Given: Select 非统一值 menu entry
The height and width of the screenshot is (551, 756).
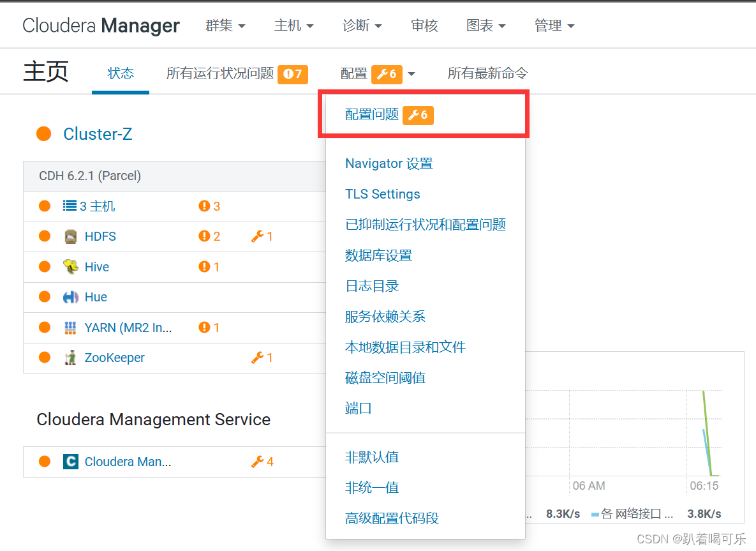Looking at the screenshot, I should pyautogui.click(x=372, y=487).
